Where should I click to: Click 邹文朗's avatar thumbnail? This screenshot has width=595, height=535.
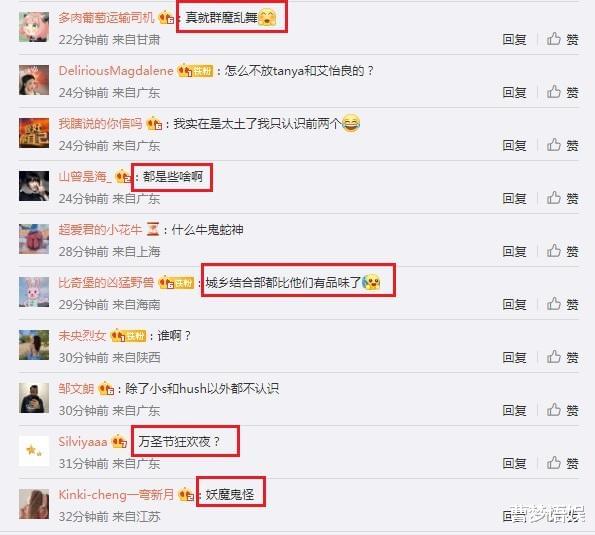coord(34,398)
